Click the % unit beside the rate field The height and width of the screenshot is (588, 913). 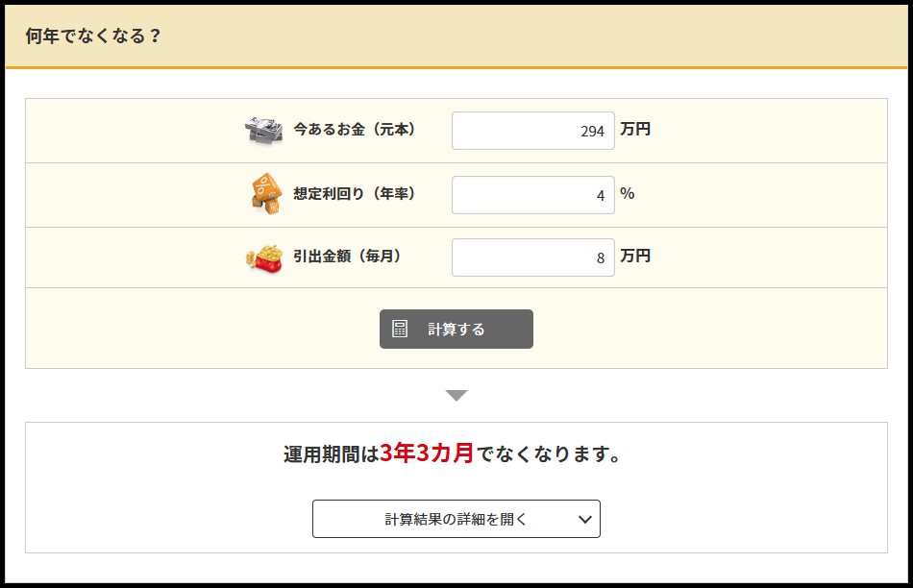pyautogui.click(x=628, y=193)
